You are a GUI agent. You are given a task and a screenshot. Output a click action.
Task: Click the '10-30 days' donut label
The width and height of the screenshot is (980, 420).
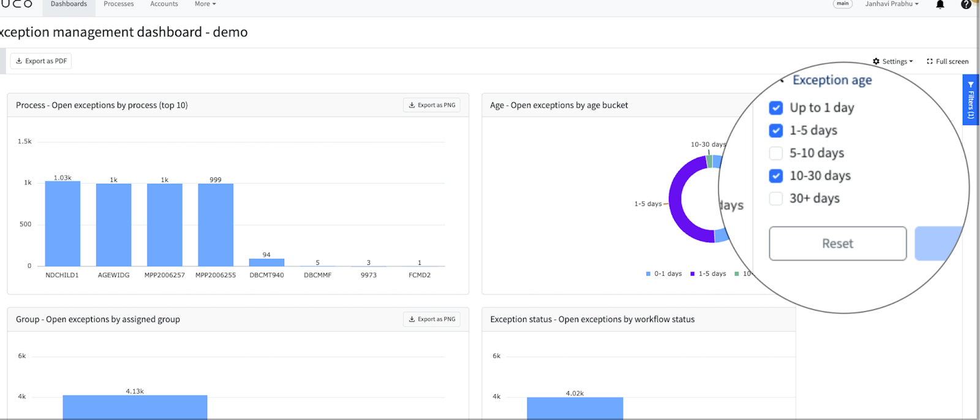point(709,145)
